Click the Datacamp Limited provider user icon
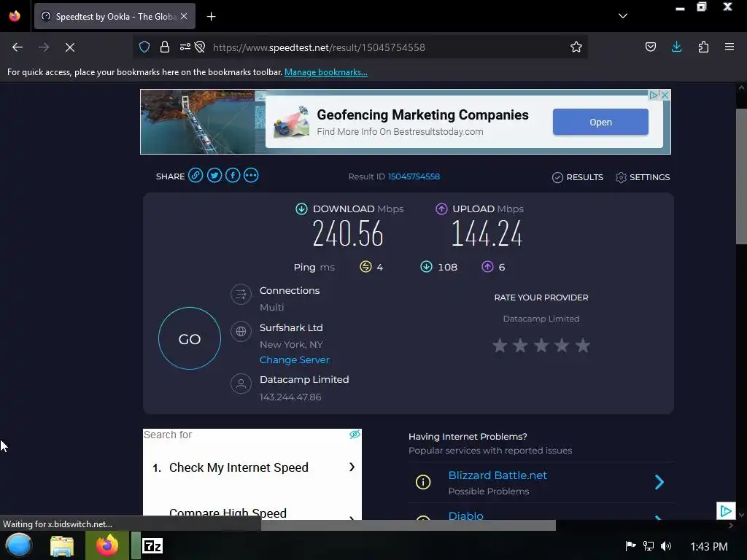 click(x=241, y=384)
